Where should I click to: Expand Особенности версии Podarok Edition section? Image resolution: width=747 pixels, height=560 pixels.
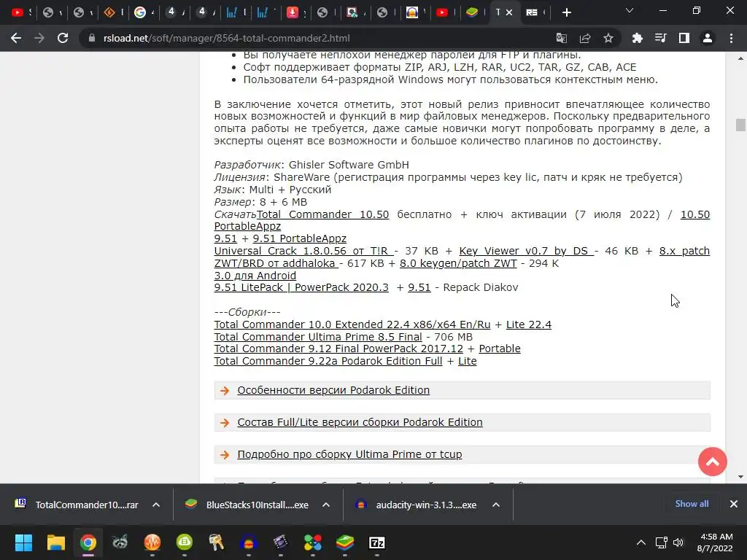[333, 390]
